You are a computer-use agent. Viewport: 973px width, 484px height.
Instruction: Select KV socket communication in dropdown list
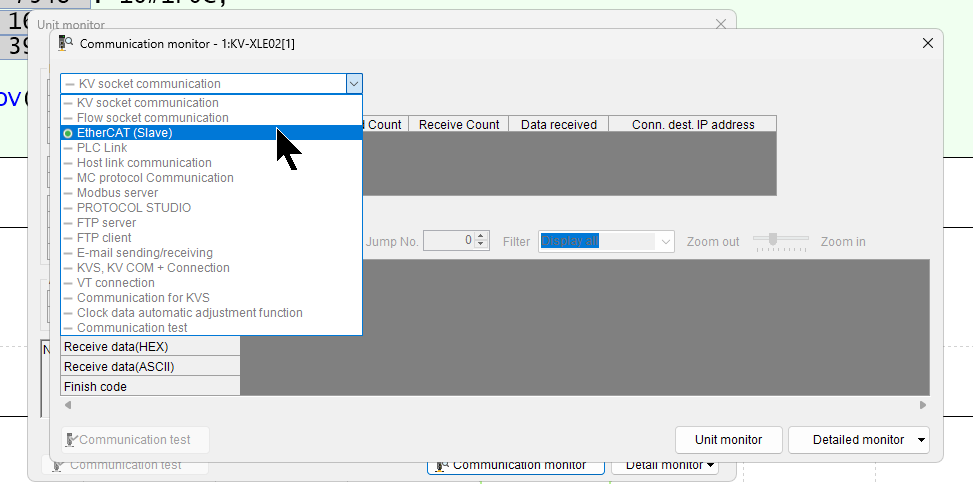(x=211, y=103)
